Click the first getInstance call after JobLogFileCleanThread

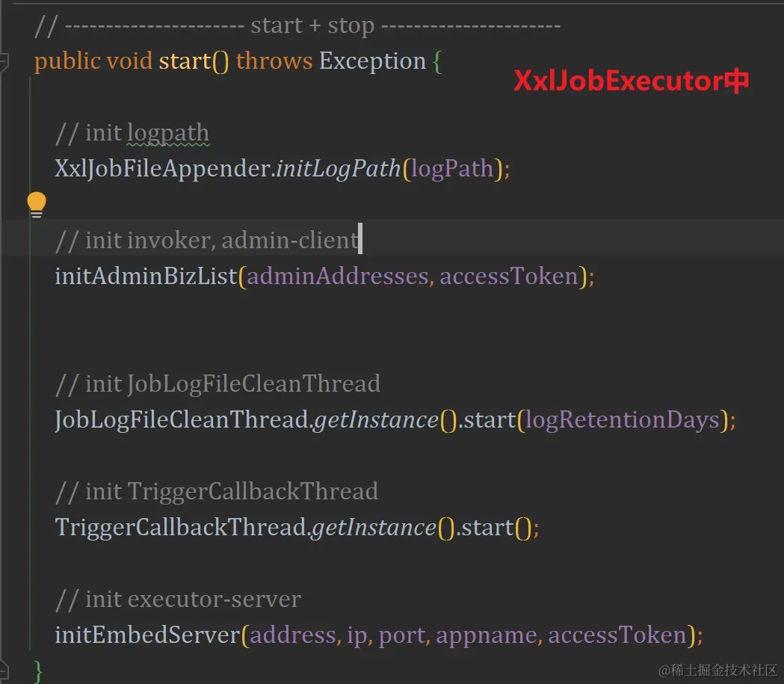pyautogui.click(x=376, y=420)
